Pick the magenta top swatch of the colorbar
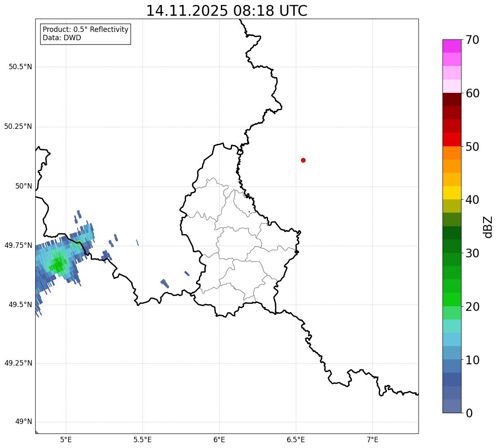 click(x=452, y=46)
